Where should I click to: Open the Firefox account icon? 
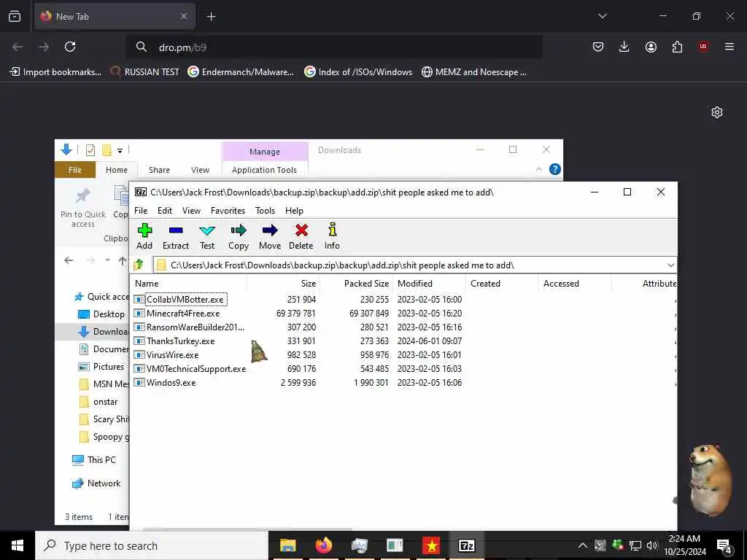click(x=651, y=47)
